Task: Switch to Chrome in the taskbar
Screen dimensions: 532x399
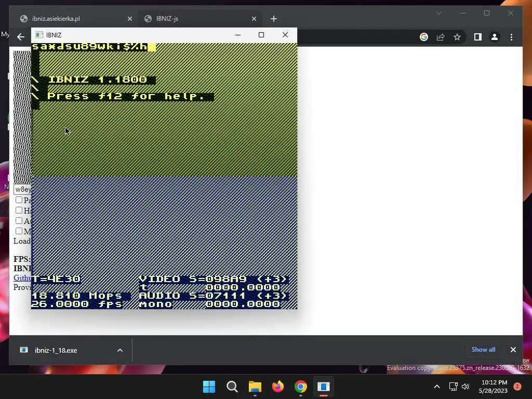Action: tap(301, 387)
